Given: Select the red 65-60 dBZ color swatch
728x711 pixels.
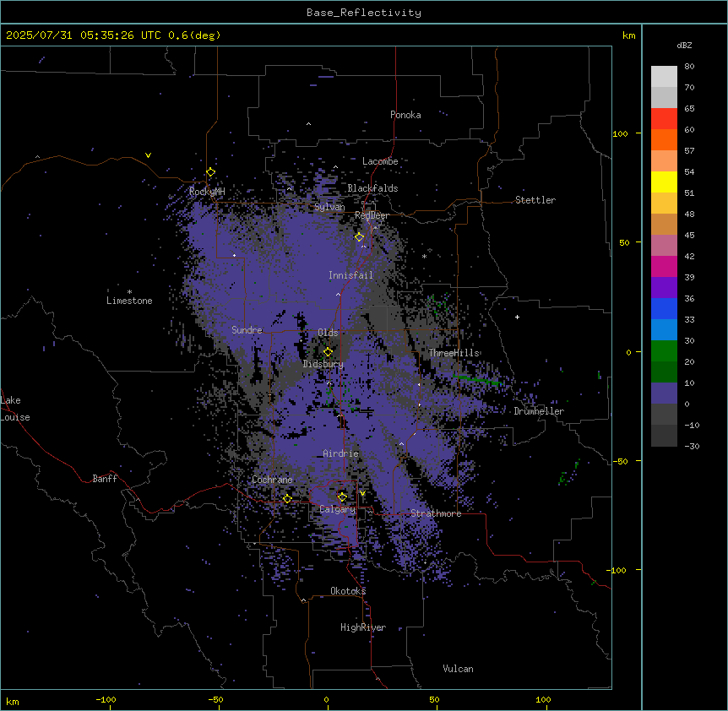Looking at the screenshot, I should tap(664, 118).
